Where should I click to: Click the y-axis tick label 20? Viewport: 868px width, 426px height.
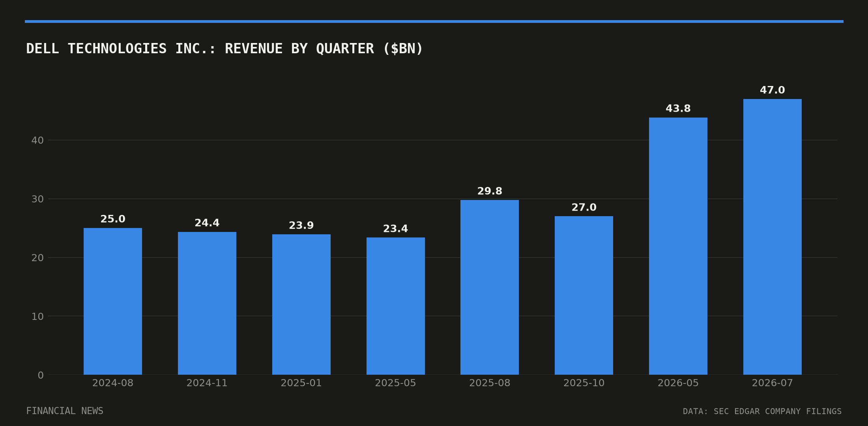click(x=37, y=258)
